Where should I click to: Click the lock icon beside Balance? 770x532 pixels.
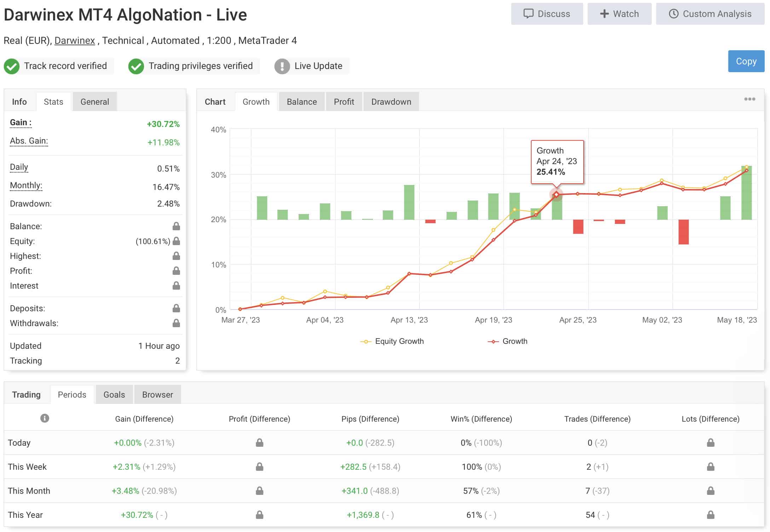[176, 226]
